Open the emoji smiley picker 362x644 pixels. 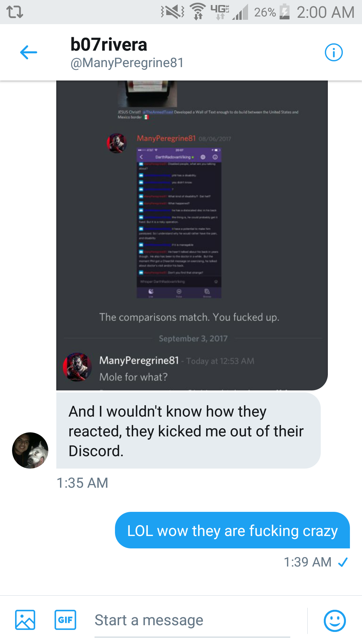coord(335,621)
